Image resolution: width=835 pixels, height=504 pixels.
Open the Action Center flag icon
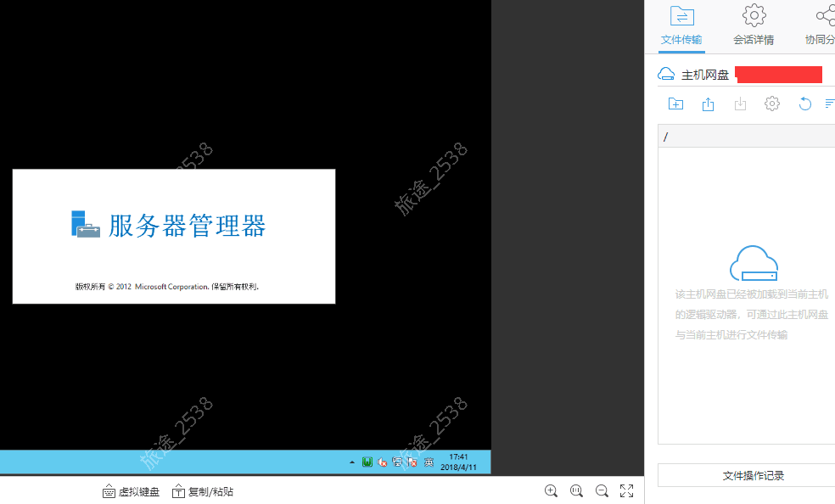pyautogui.click(x=412, y=462)
